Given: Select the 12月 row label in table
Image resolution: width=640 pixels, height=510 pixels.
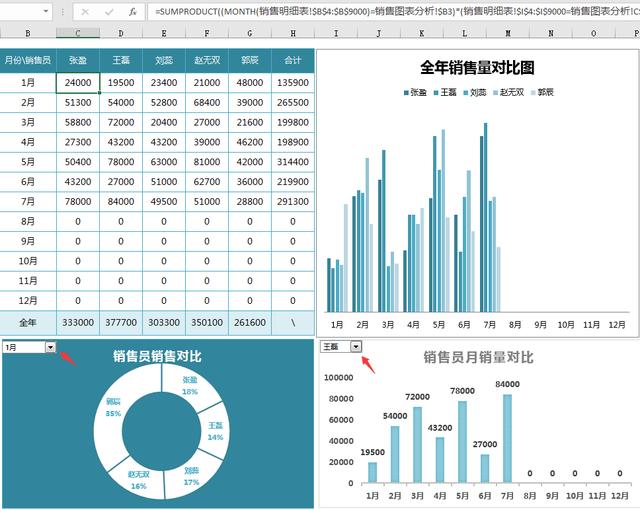Looking at the screenshot, I should [x=28, y=301].
